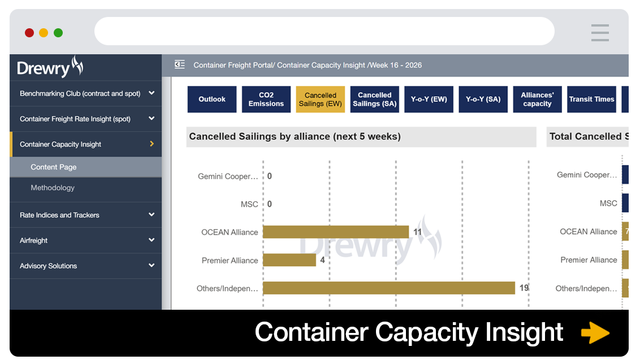The image size is (640, 364).
Task: Select Cancelled Sailings (EW) tab
Action: (x=321, y=99)
